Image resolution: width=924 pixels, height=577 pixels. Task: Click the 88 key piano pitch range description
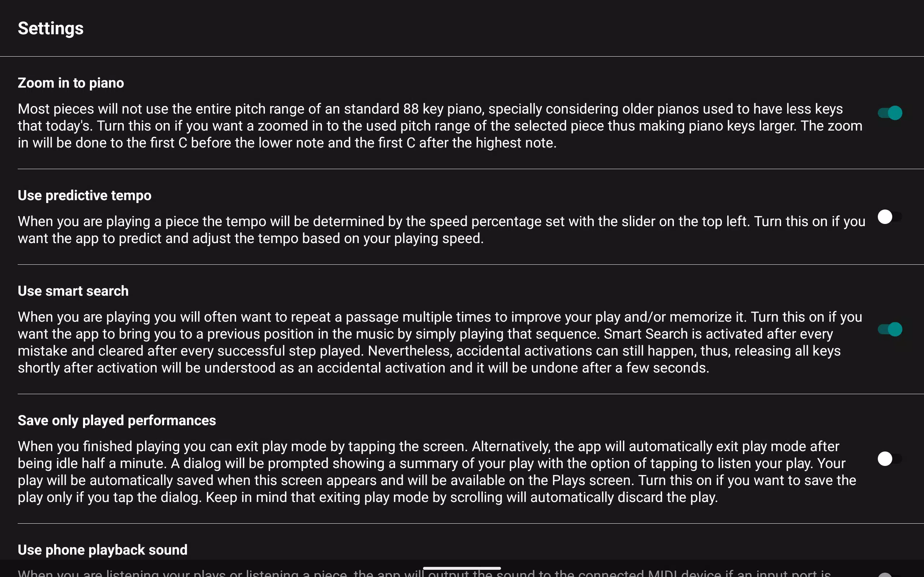point(439,126)
